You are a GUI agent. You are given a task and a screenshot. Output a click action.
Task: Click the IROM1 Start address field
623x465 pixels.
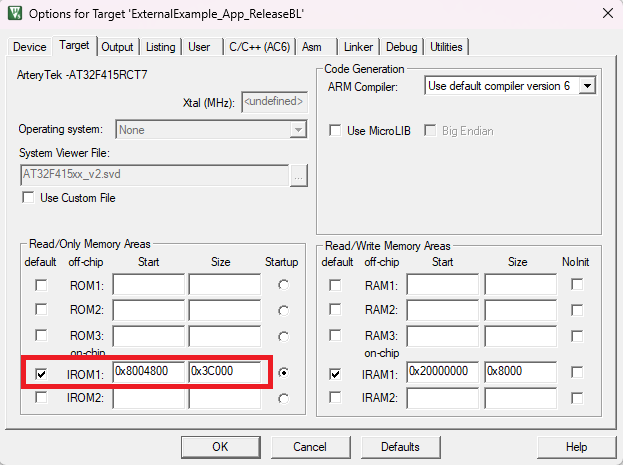pos(148,372)
